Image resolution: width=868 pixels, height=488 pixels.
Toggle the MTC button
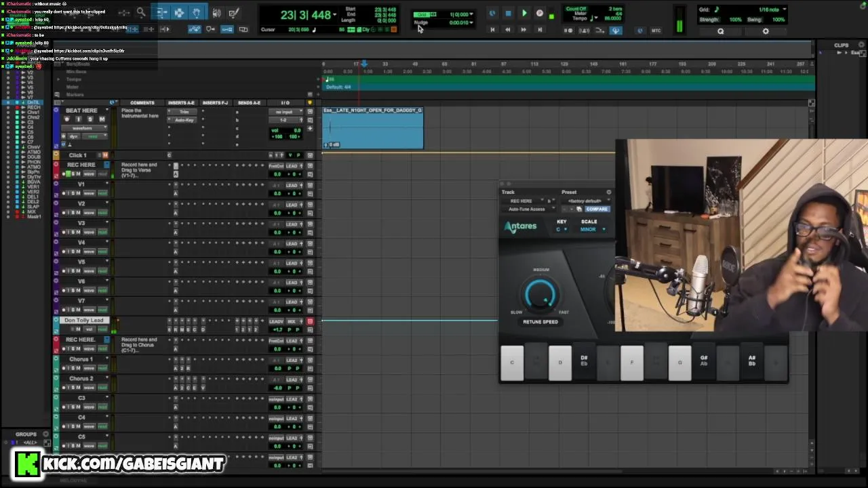pyautogui.click(x=656, y=30)
